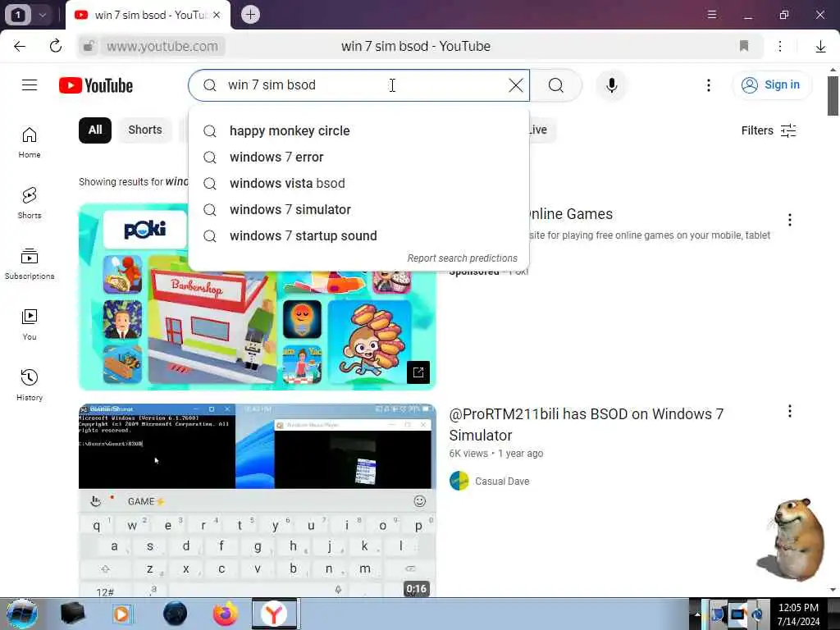Open video title "@ProRTM211bili has BSOD on Windows 7 Simulator"
The height and width of the screenshot is (630, 840).
[x=586, y=424]
